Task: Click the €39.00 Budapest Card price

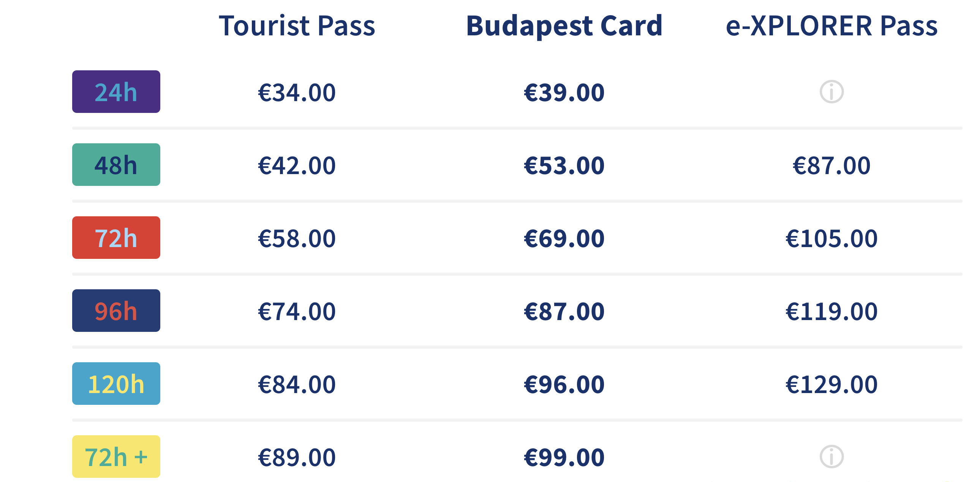Action: (564, 92)
